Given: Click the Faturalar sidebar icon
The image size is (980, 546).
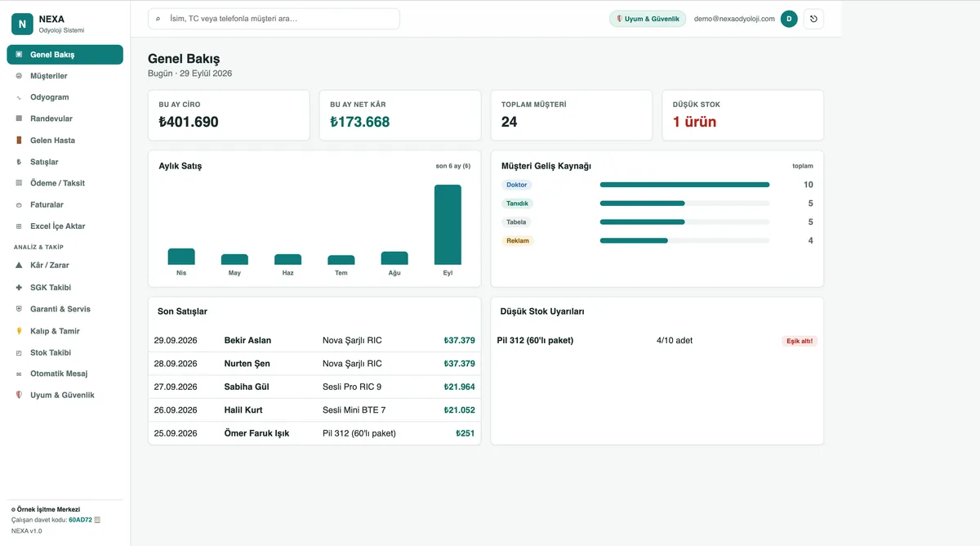Looking at the screenshot, I should tap(19, 204).
